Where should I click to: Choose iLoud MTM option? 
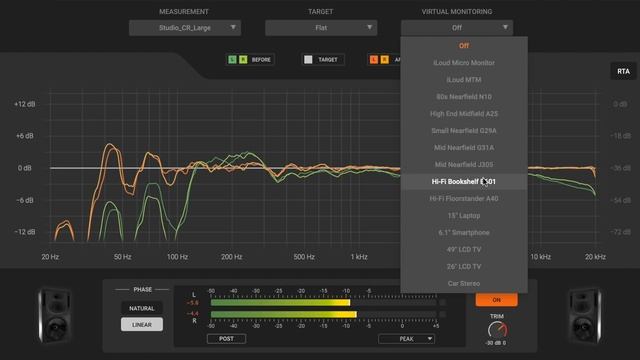click(x=464, y=80)
